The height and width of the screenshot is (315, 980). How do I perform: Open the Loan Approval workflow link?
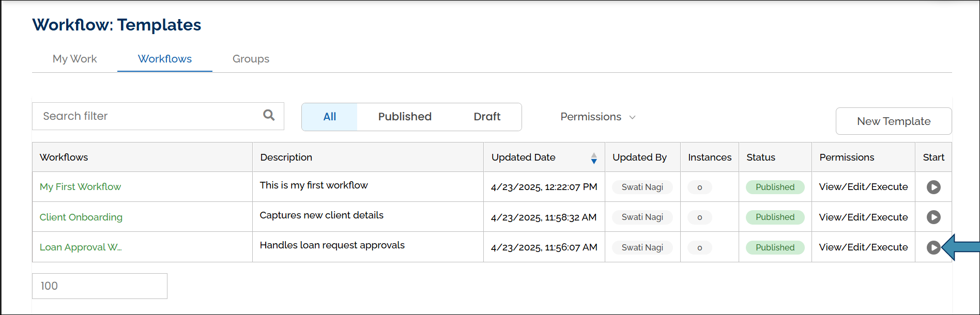click(x=81, y=247)
